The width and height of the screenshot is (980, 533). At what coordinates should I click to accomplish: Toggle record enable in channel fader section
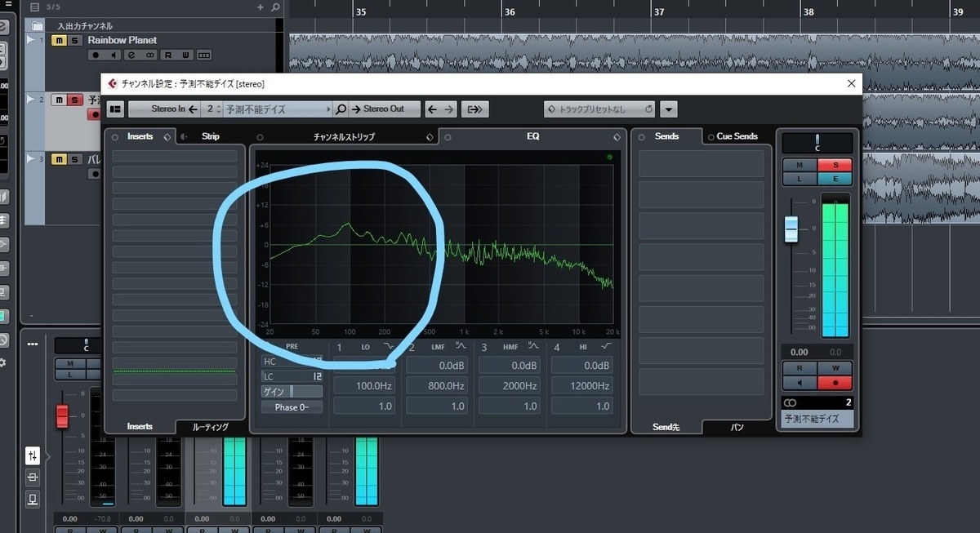pos(835,383)
